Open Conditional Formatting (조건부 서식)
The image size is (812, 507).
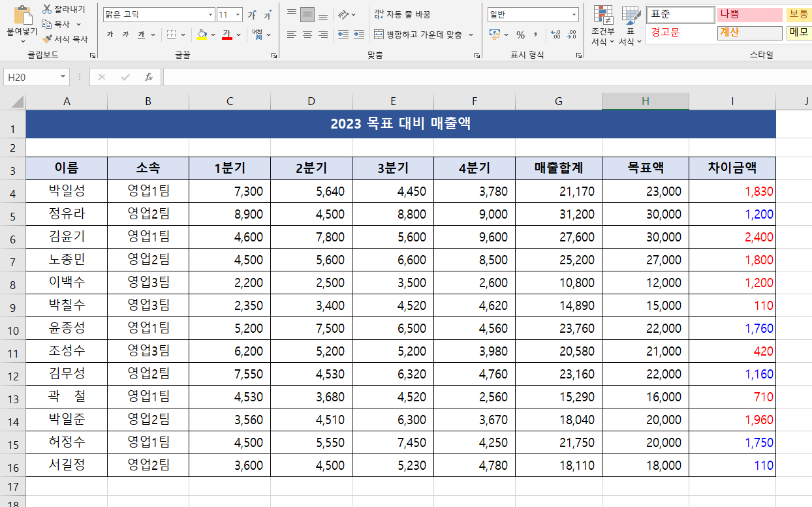(602, 26)
